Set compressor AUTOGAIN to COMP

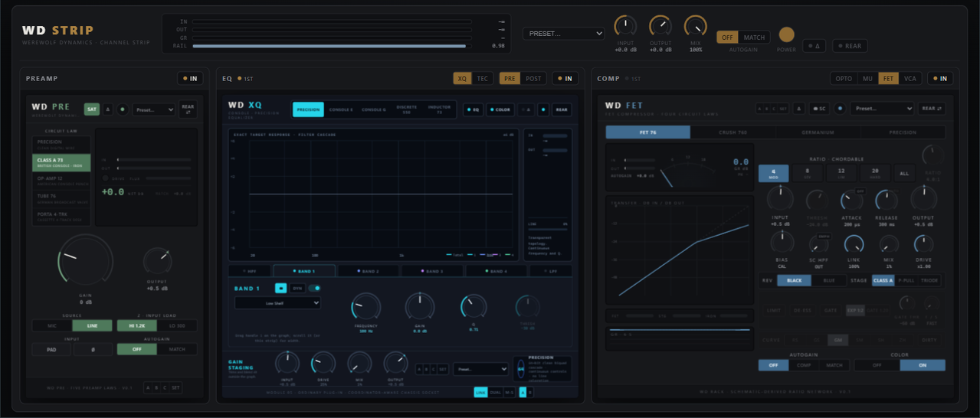[804, 365]
